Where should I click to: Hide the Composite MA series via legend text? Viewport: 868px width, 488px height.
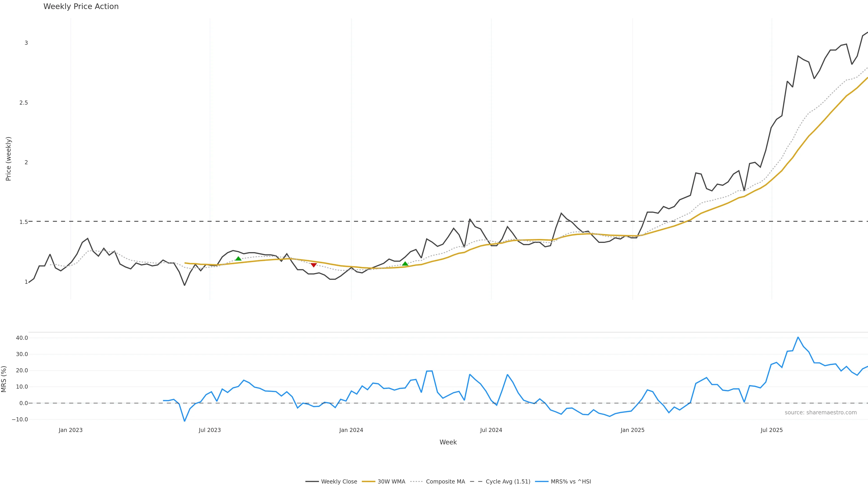pyautogui.click(x=445, y=482)
